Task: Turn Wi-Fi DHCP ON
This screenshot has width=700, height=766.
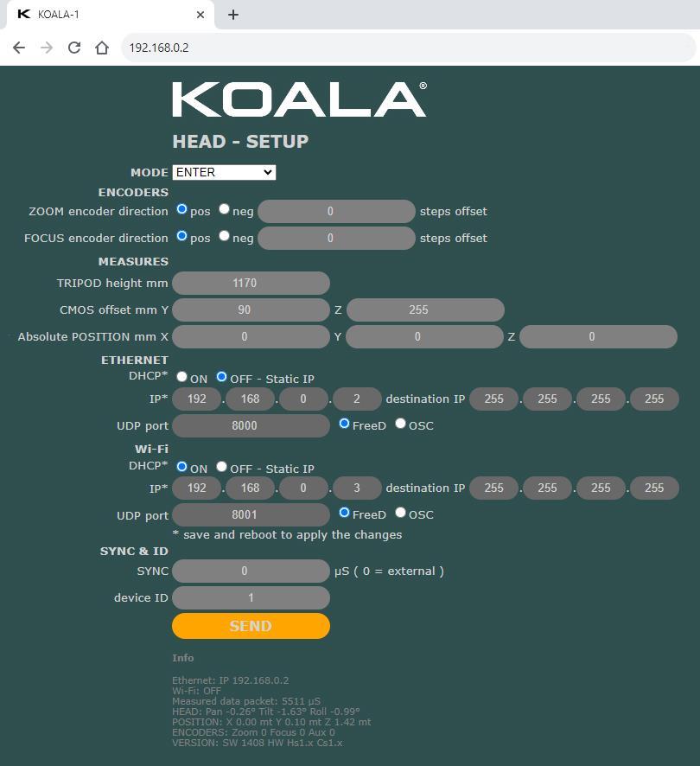Action: (x=181, y=467)
